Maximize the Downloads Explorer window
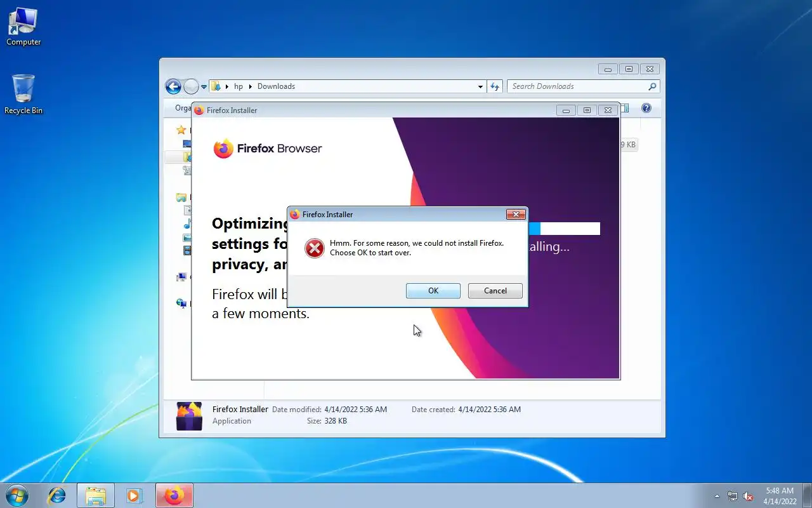 pyautogui.click(x=629, y=69)
